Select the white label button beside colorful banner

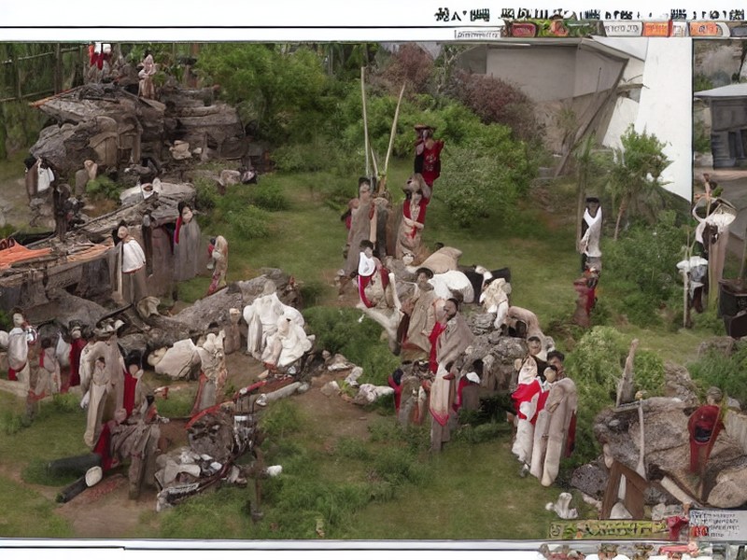[622, 29]
